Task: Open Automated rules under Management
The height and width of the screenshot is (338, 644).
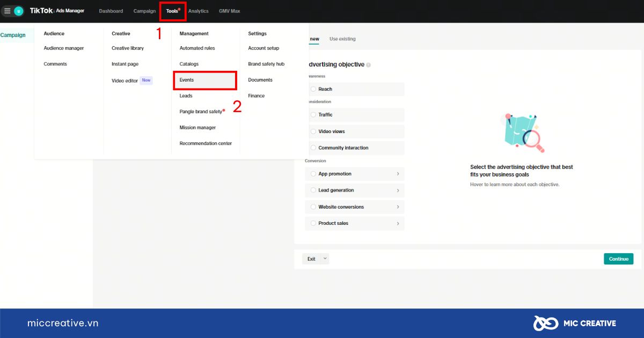Action: (197, 48)
